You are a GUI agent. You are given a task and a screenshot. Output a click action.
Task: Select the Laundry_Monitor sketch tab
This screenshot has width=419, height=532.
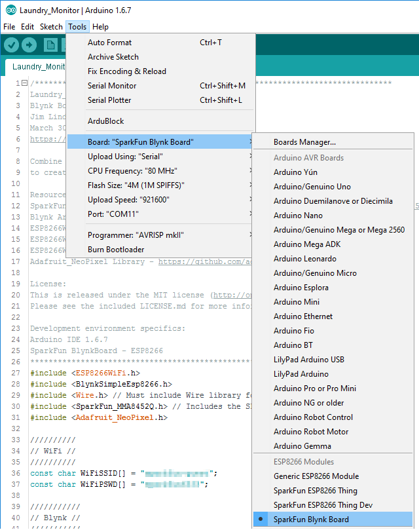click(35, 67)
